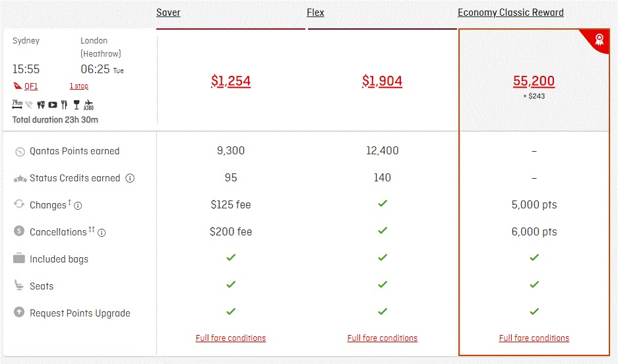Image resolution: width=618 pixels, height=364 pixels.
Task: Open the QF1 flight number link
Action: [31, 86]
